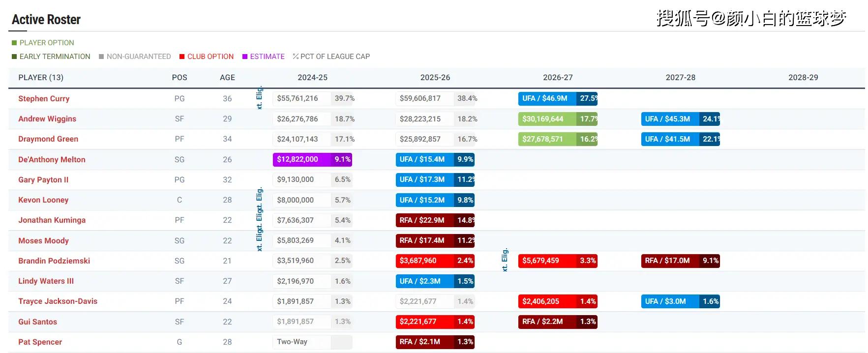Click Podziemski's $5,679,459 club option cell
Screen dimensions: 868x353
click(x=558, y=261)
